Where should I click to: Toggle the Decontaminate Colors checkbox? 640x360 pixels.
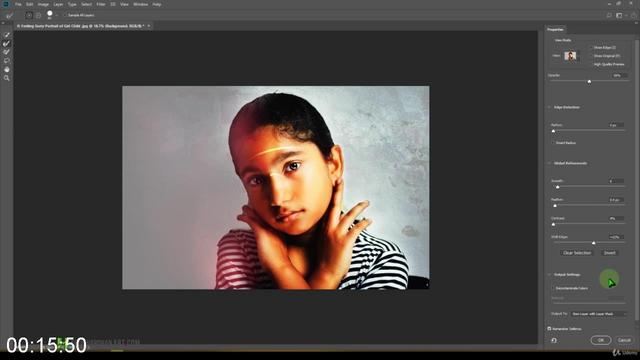click(553, 288)
